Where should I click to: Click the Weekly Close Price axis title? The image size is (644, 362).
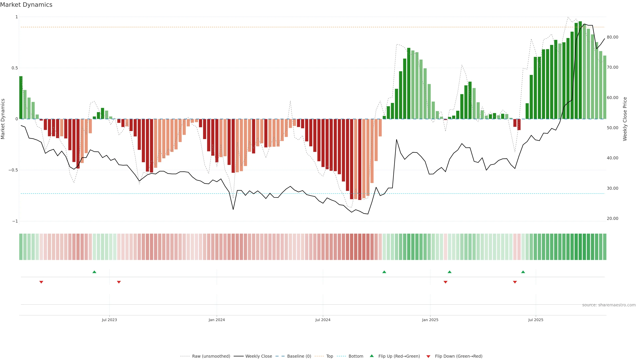625,119
